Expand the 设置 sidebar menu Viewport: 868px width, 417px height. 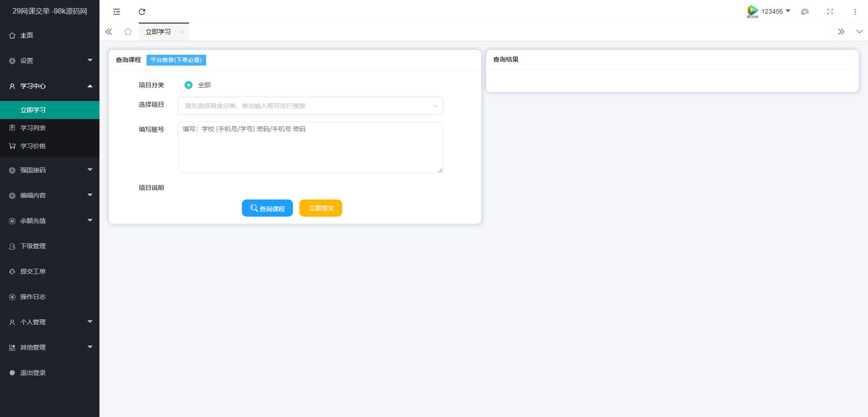click(50, 61)
